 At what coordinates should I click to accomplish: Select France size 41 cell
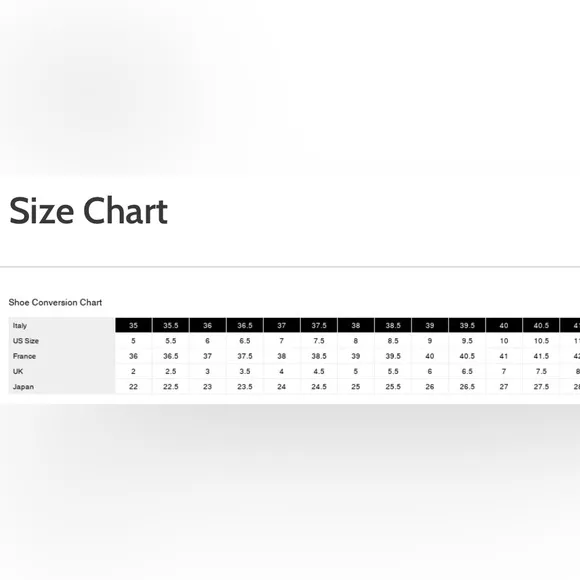504,356
